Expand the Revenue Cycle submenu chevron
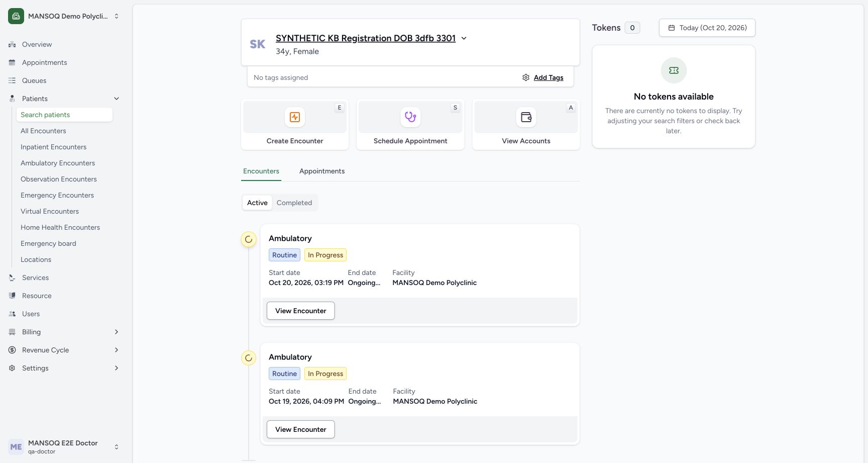 117,350
